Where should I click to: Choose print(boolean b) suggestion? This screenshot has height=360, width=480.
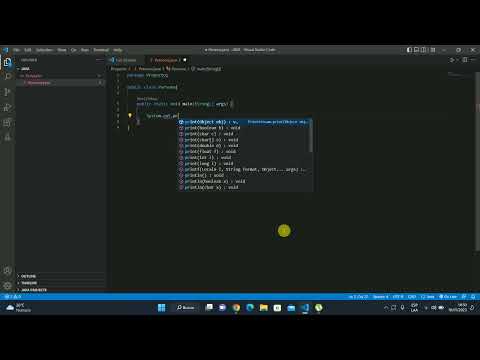[245, 128]
